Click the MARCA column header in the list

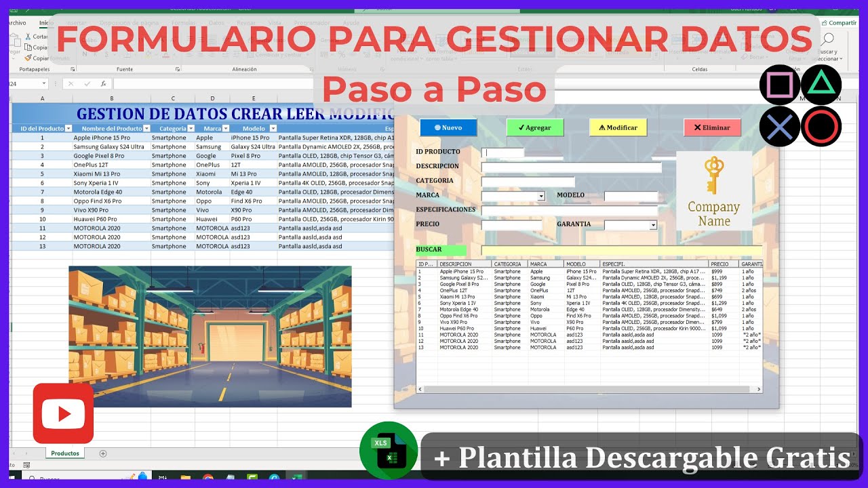click(546, 264)
